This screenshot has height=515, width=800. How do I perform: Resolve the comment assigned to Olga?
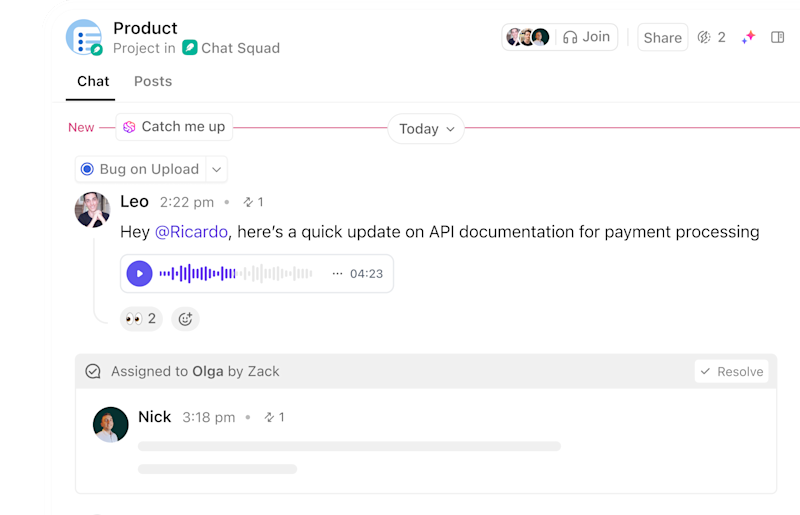tap(731, 371)
